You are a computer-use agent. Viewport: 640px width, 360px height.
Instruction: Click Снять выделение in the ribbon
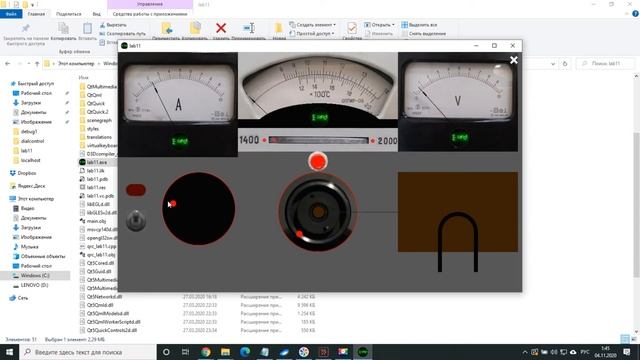click(x=423, y=33)
